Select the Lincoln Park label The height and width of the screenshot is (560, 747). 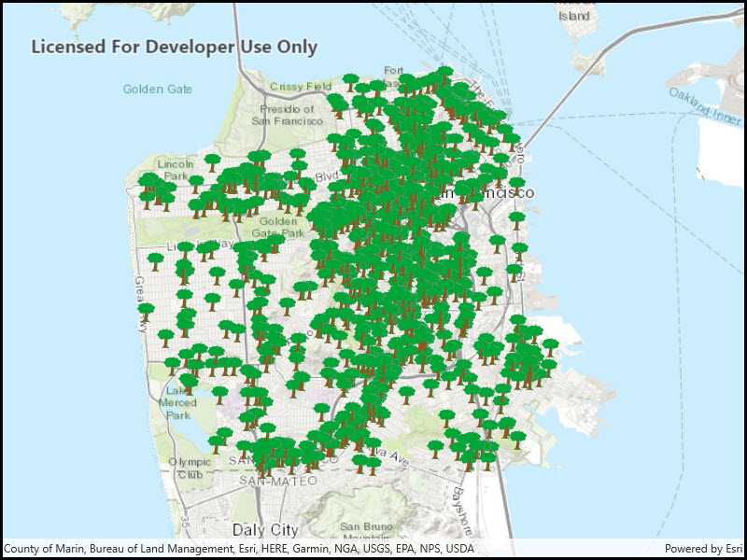click(x=176, y=170)
